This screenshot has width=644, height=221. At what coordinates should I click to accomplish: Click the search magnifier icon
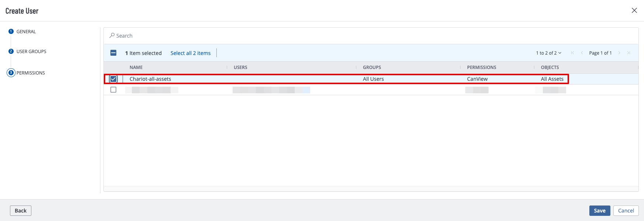(x=112, y=35)
